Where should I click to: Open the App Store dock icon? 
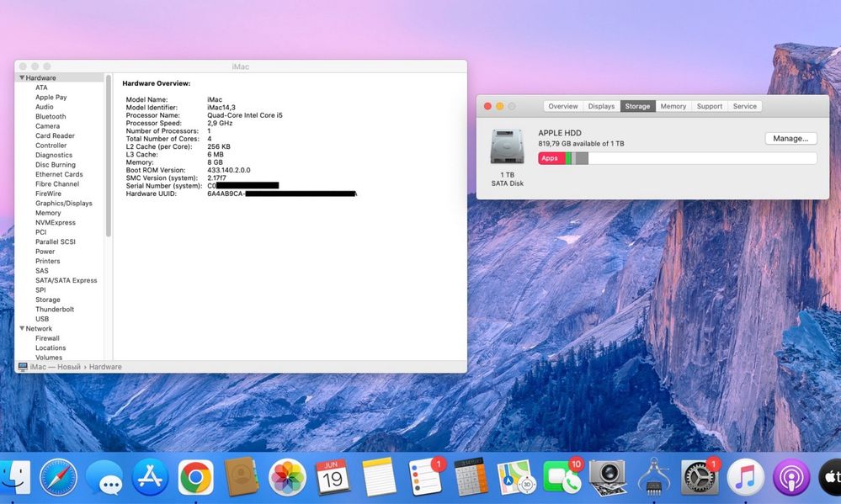coord(150,477)
